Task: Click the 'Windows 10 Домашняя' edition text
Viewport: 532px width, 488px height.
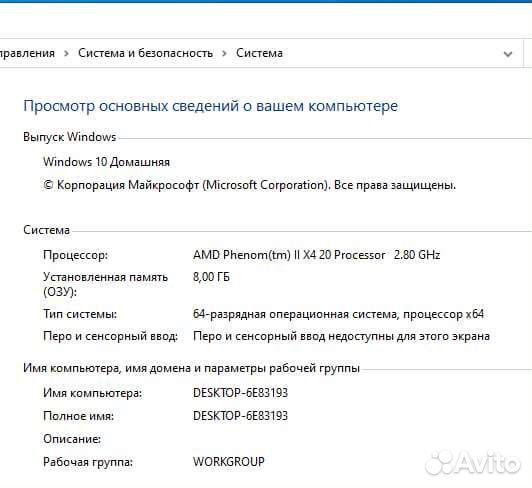Action: (106, 162)
